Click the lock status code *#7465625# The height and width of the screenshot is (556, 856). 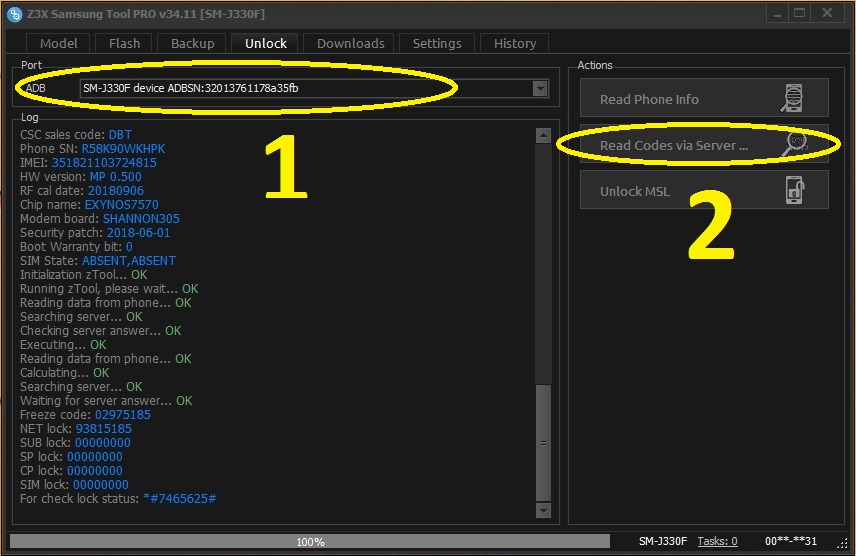coord(180,499)
